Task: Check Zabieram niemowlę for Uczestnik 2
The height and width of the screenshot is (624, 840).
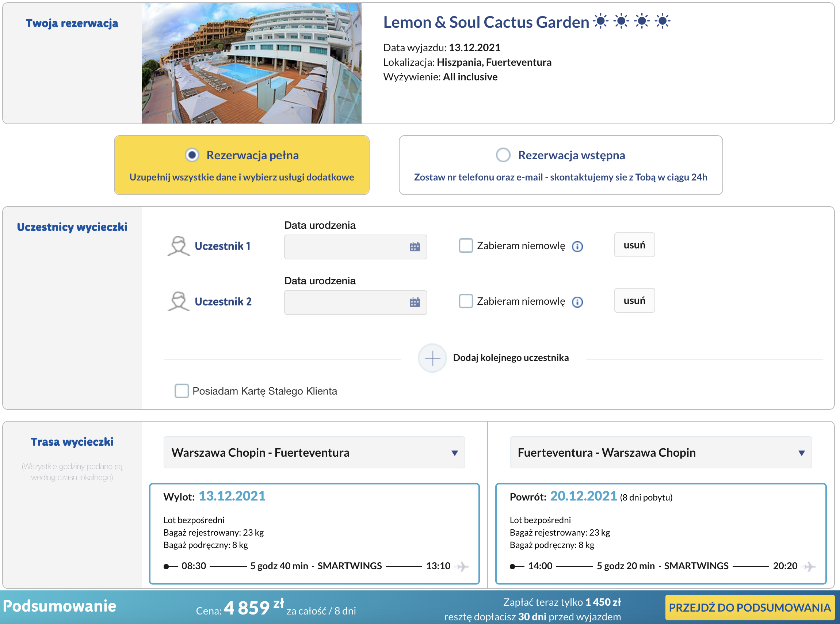Action: [x=466, y=301]
